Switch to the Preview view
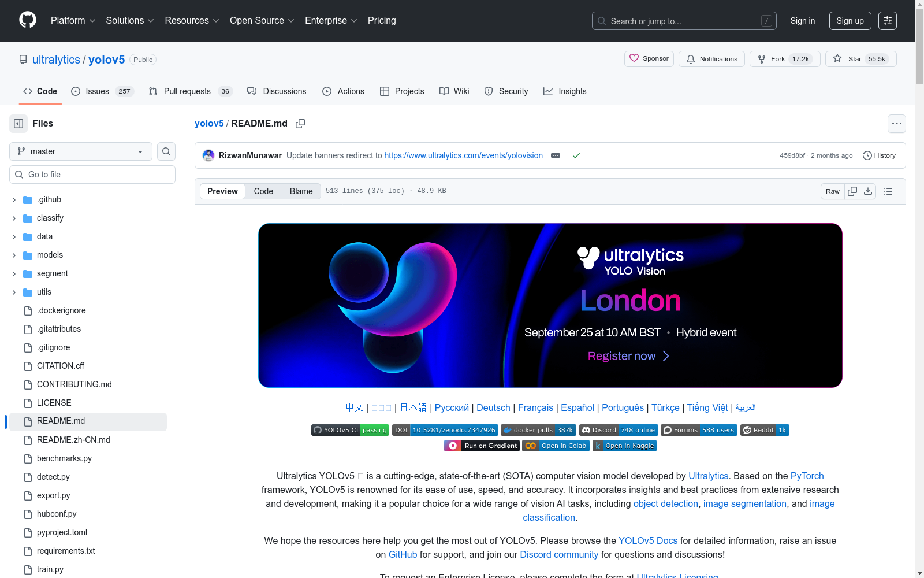 (222, 191)
